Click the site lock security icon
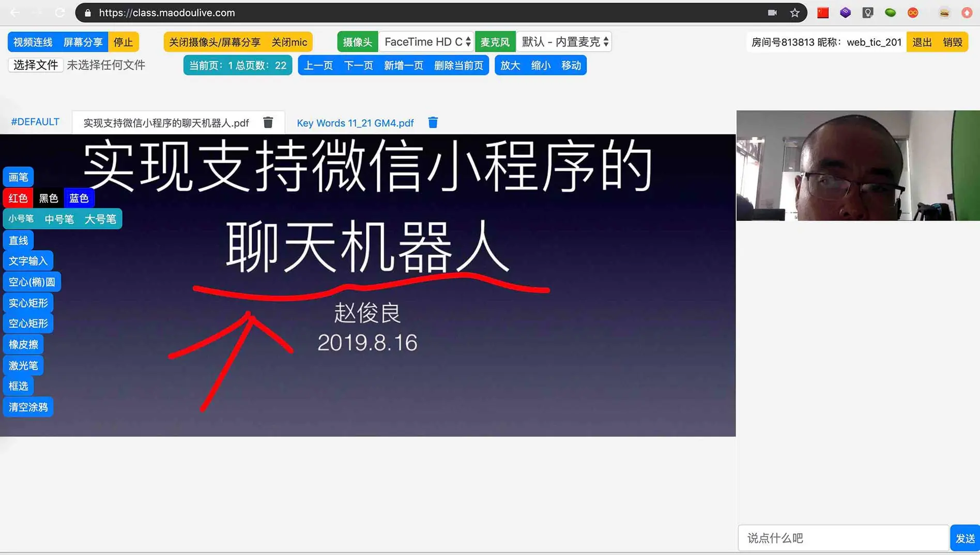 (x=88, y=13)
